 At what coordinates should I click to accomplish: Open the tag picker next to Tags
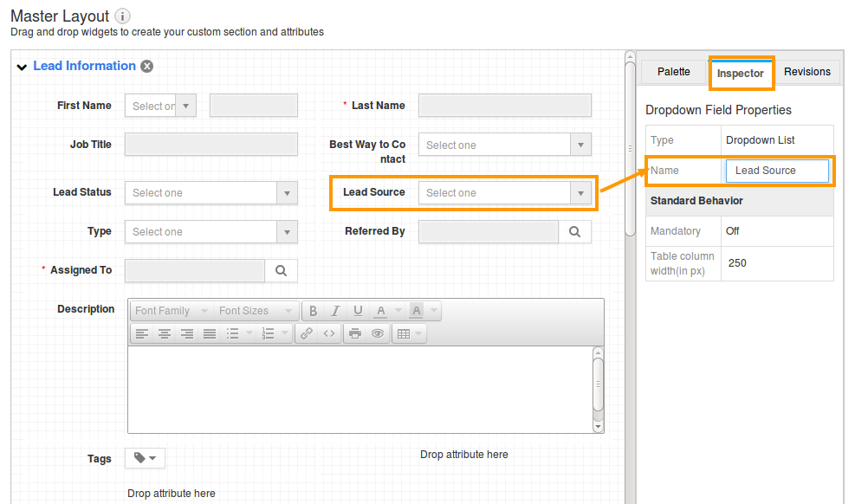pyautogui.click(x=145, y=457)
